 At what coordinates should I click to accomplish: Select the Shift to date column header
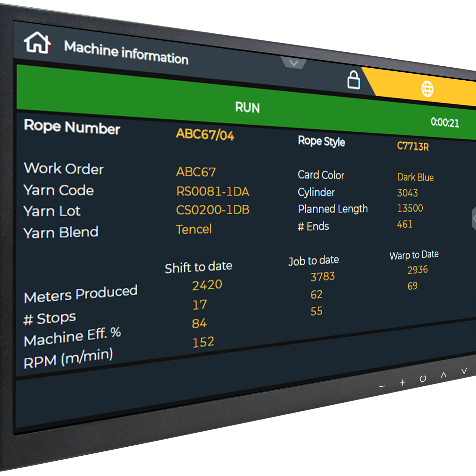point(198,267)
